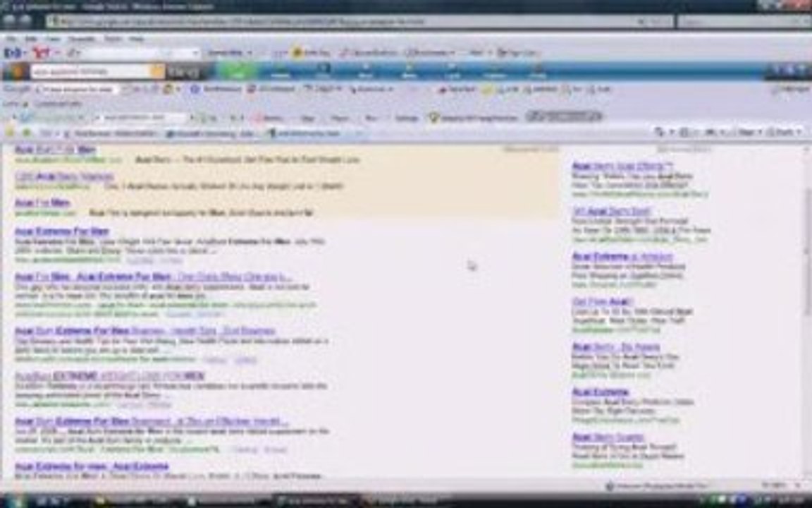Go back with the browser Back arrow

pos(10,20)
